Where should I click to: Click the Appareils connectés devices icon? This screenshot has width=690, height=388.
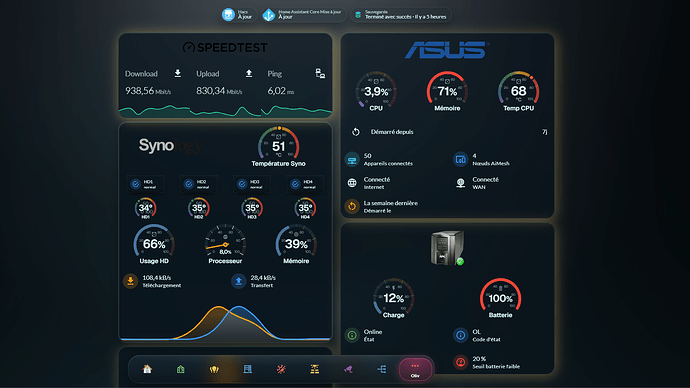(352, 159)
